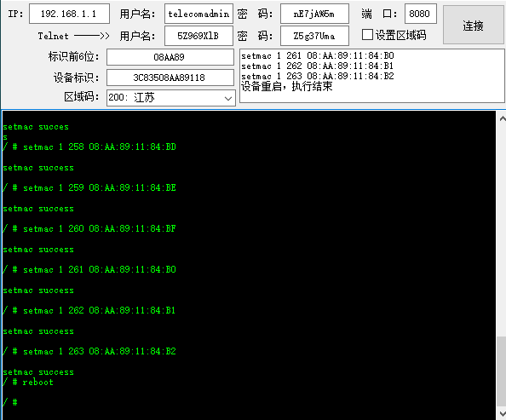
Task: Click the IP: label
Action: (x=16, y=14)
